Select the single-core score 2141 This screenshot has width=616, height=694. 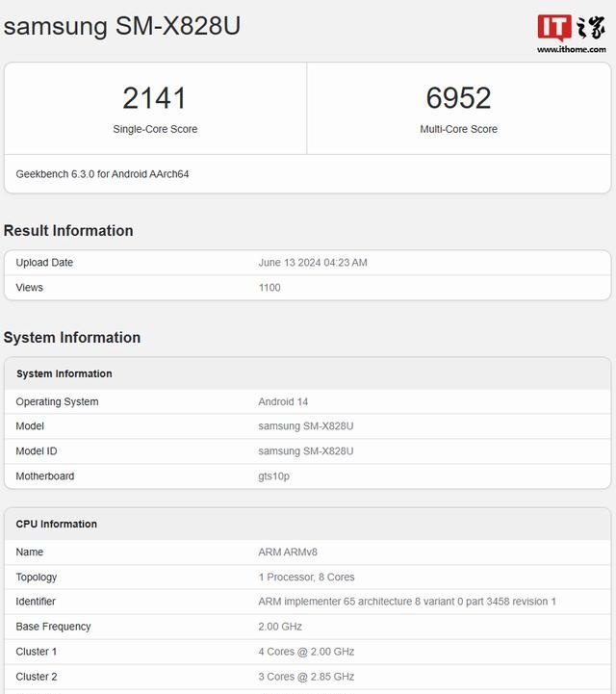tap(154, 97)
